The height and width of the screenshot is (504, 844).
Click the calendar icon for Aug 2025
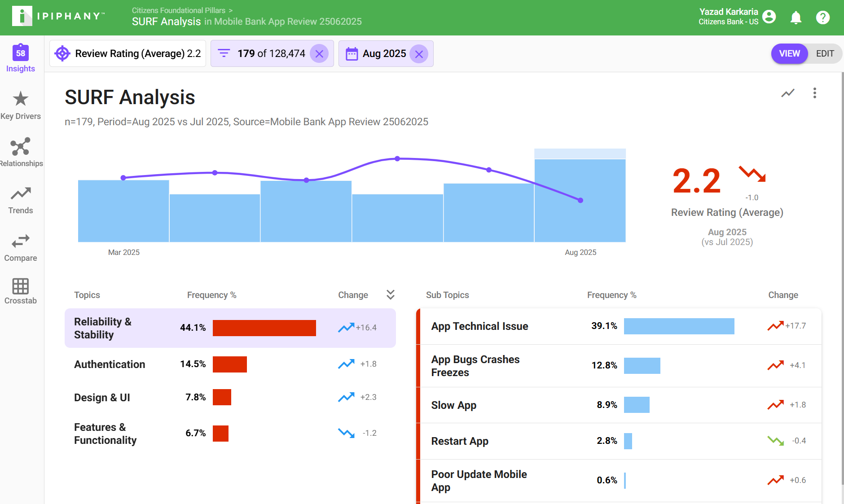pyautogui.click(x=352, y=54)
